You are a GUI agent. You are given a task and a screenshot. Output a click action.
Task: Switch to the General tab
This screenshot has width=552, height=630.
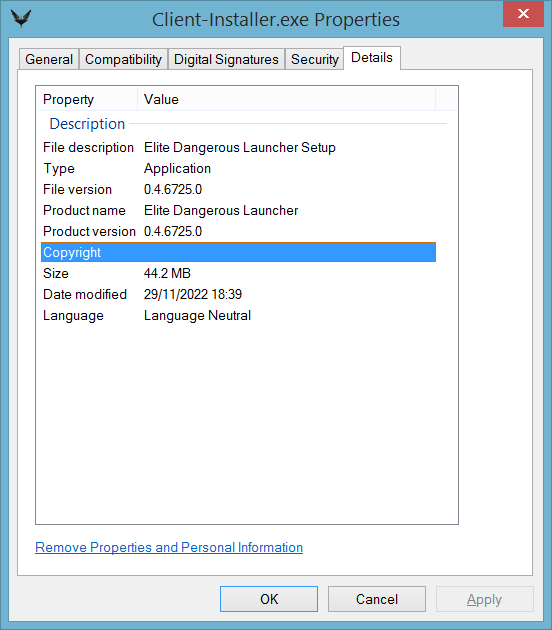point(49,59)
